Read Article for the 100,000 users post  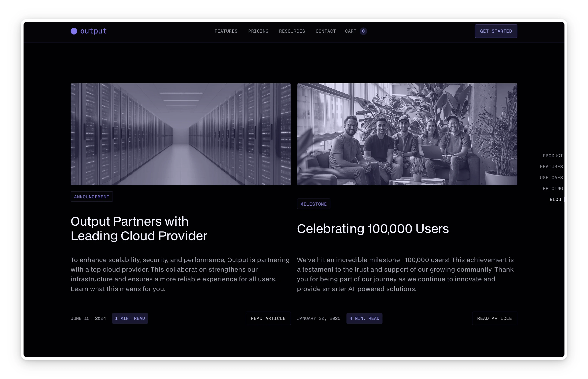494,318
